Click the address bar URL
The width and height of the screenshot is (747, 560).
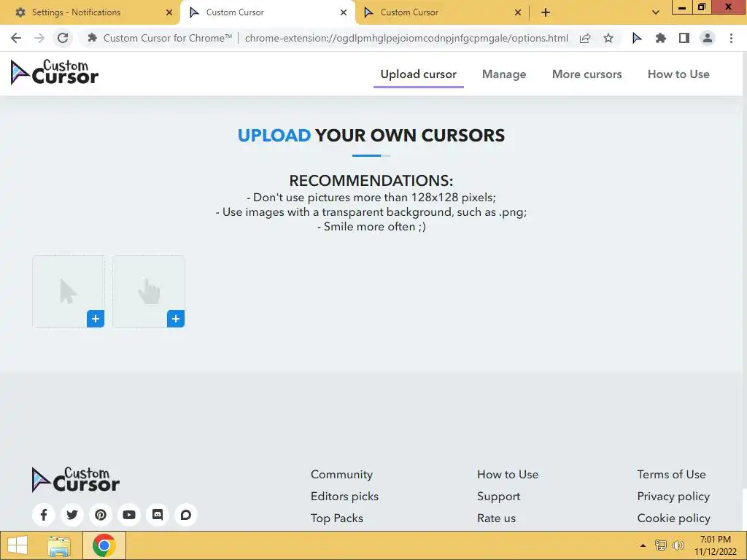point(406,38)
